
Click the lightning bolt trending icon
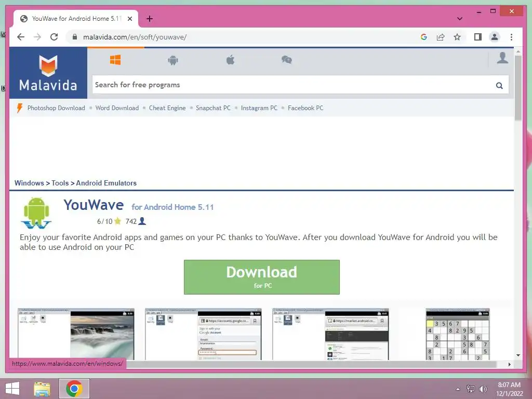click(x=19, y=108)
